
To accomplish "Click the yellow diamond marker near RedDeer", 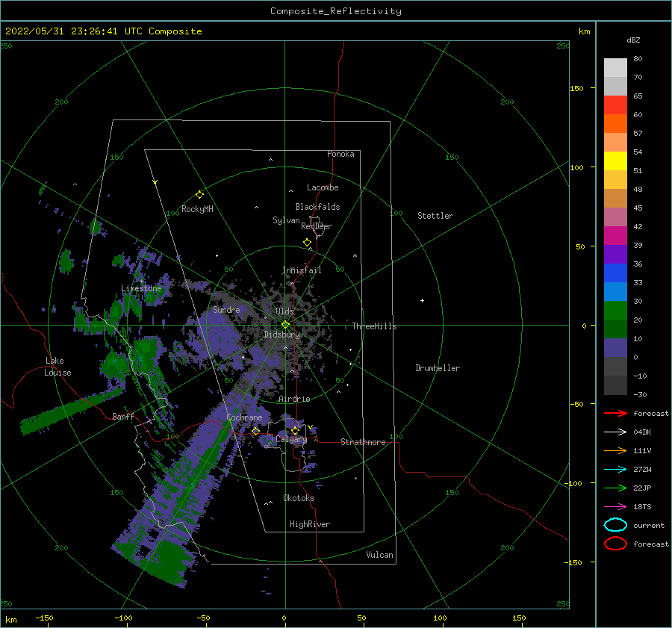I will click(307, 243).
